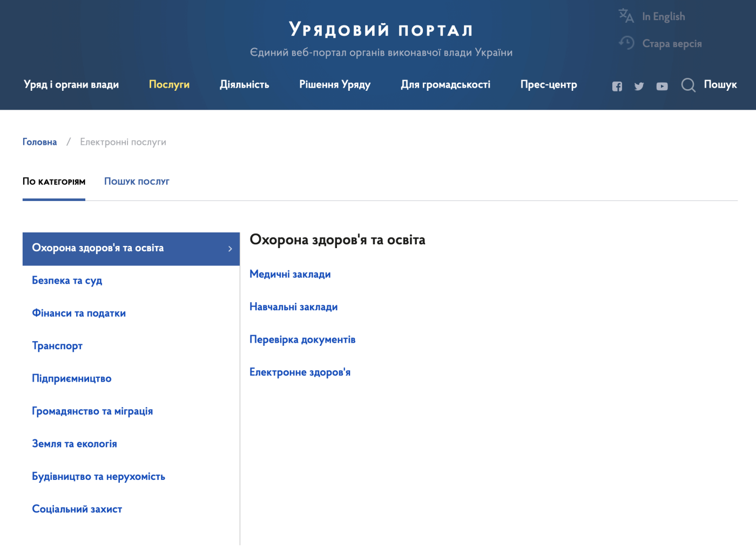Viewport: 756px width, 554px height.
Task: Open the Діяльність menu item
Action: coord(244,84)
